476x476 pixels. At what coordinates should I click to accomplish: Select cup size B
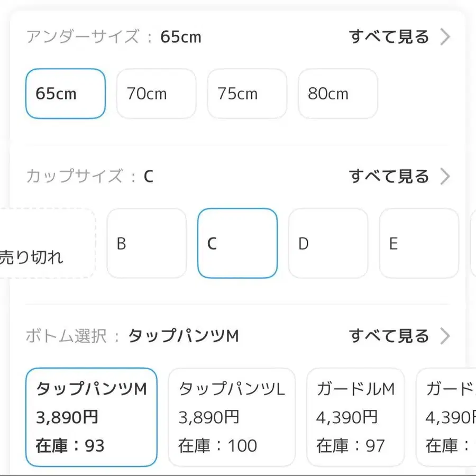(147, 243)
